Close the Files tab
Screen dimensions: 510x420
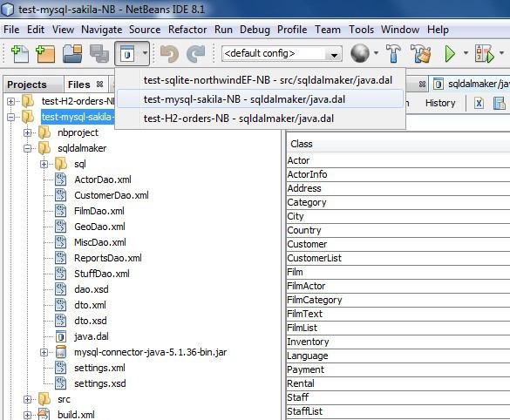[x=100, y=85]
